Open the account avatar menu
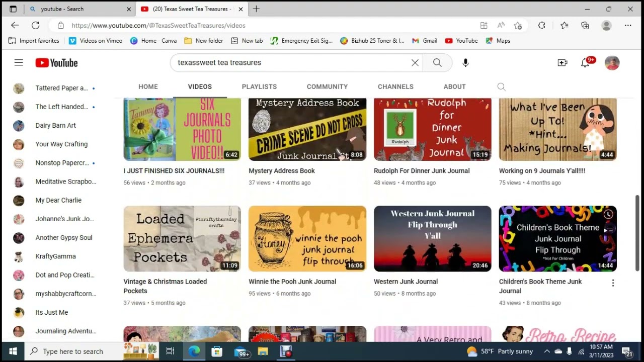This screenshot has height=362, width=644. [x=612, y=63]
